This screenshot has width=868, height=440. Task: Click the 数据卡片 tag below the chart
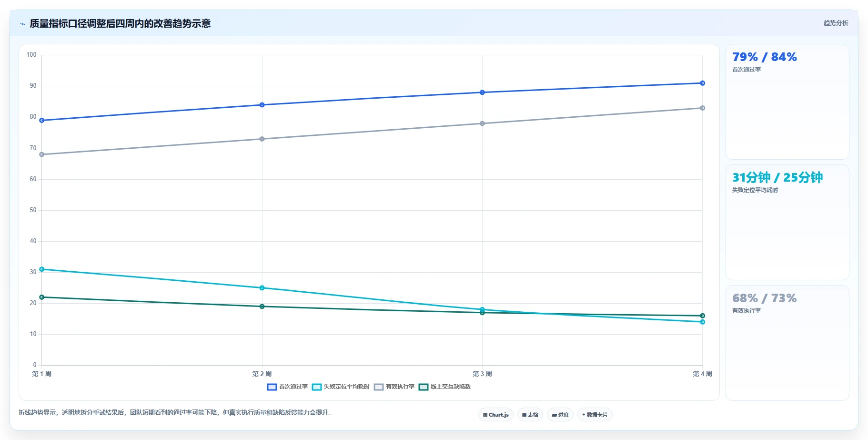(595, 415)
